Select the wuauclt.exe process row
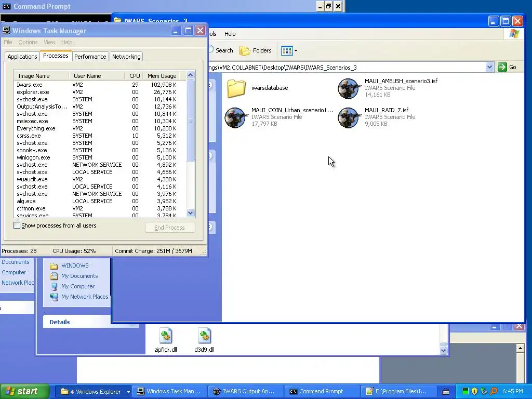532x399 pixels. coord(100,179)
